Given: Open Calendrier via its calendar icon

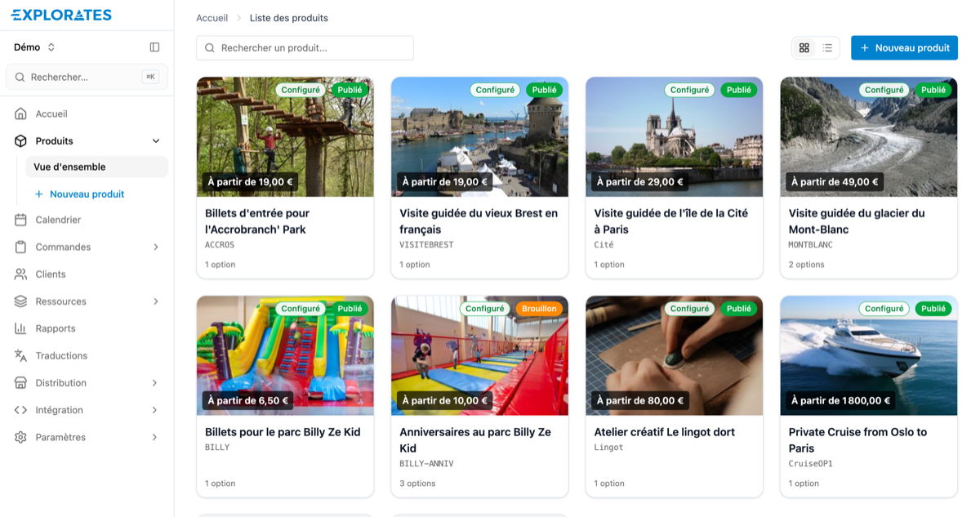Looking at the screenshot, I should pyautogui.click(x=20, y=220).
